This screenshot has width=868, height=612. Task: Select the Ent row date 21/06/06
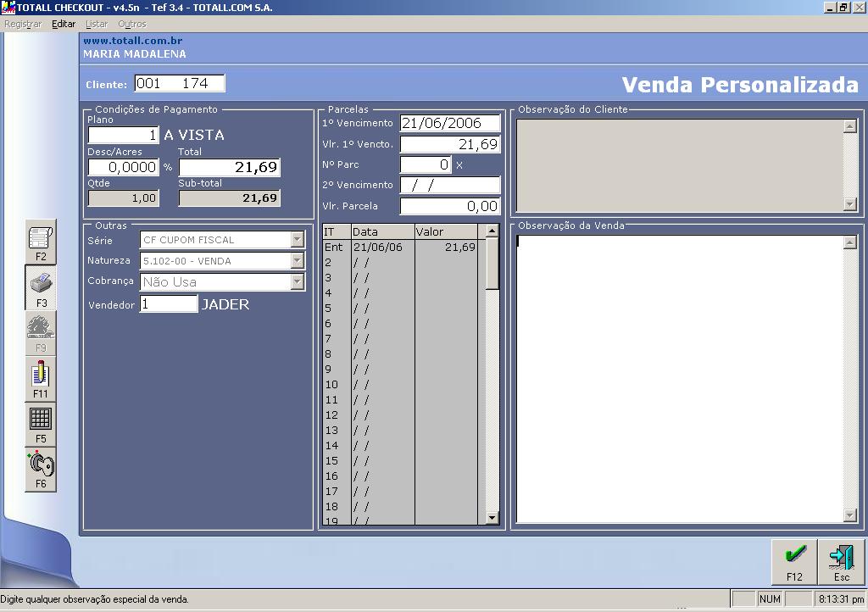[378, 247]
